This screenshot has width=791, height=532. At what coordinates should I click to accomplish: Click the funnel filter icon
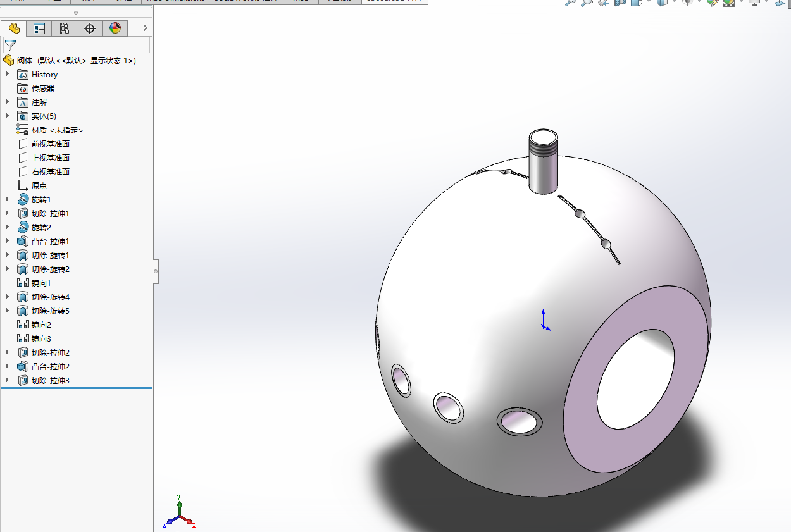point(10,46)
